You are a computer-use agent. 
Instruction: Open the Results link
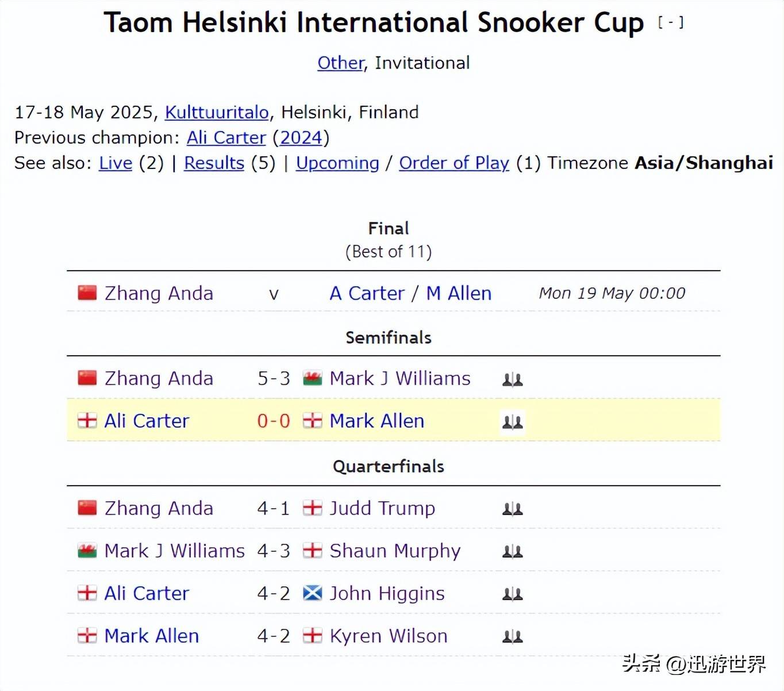click(x=214, y=163)
